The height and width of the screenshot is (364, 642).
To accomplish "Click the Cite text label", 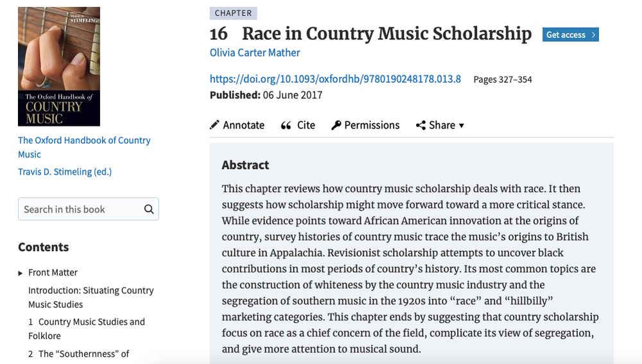I will click(306, 125).
